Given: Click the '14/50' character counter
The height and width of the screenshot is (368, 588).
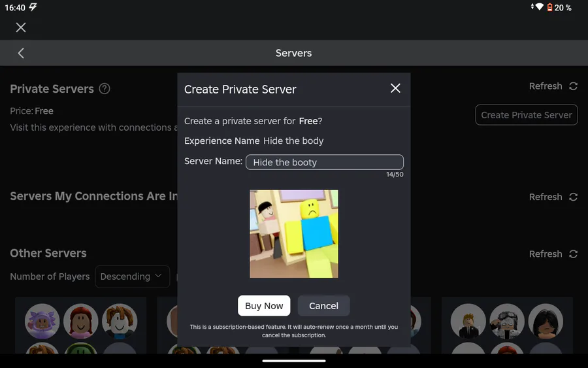Looking at the screenshot, I should point(395,175).
